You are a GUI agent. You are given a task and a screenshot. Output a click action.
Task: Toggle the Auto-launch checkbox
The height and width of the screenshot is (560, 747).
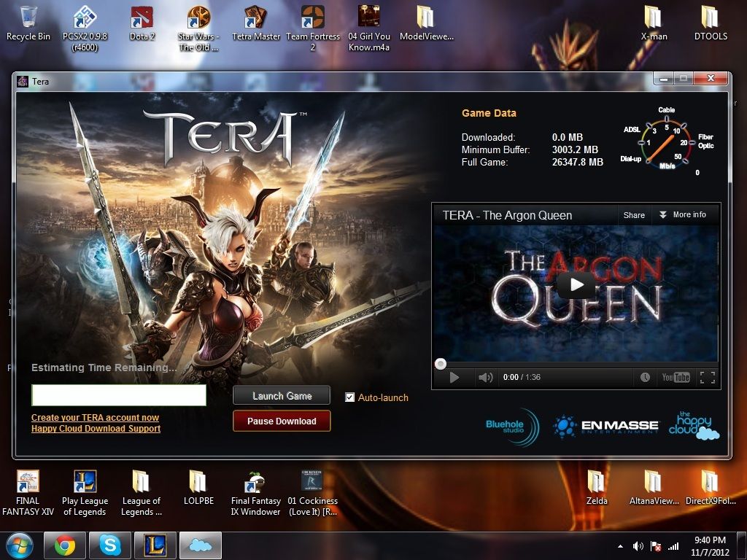(350, 397)
